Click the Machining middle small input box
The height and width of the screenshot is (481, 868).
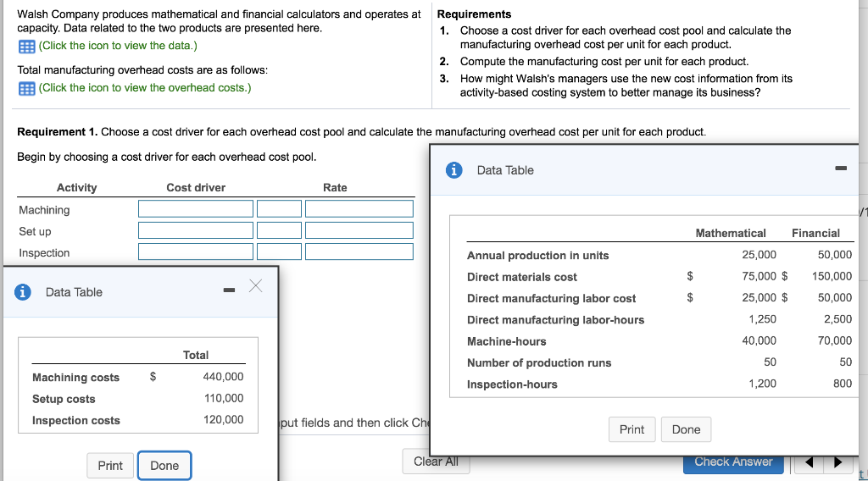(279, 209)
